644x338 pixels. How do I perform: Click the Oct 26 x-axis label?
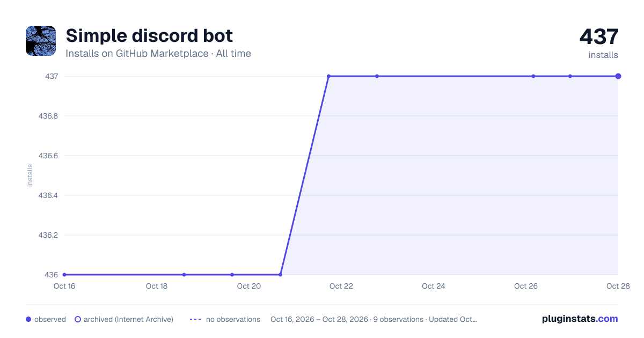pos(526,286)
